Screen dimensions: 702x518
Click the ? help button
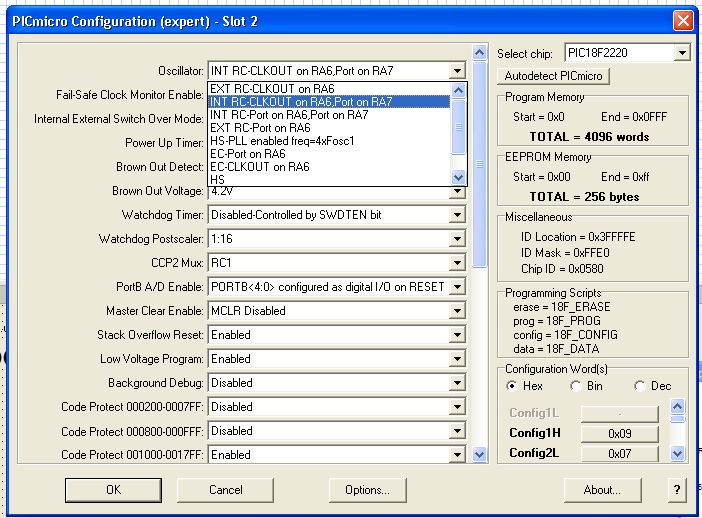tap(677, 490)
